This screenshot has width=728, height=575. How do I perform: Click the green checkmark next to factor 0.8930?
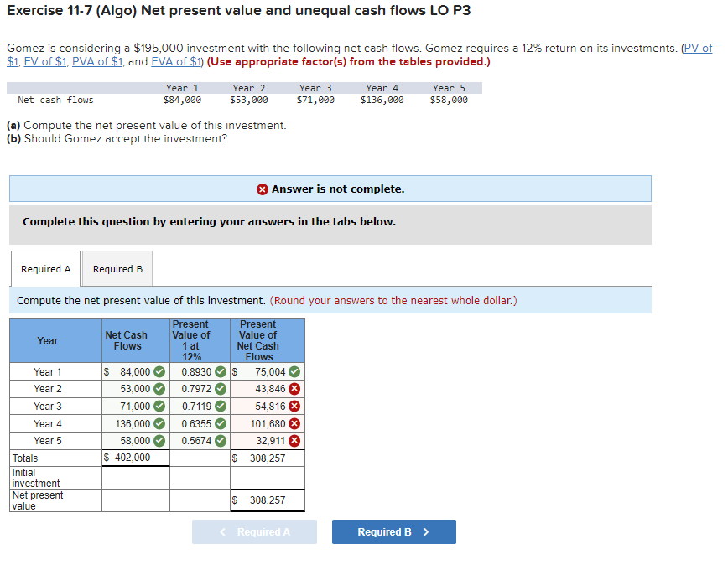click(221, 371)
